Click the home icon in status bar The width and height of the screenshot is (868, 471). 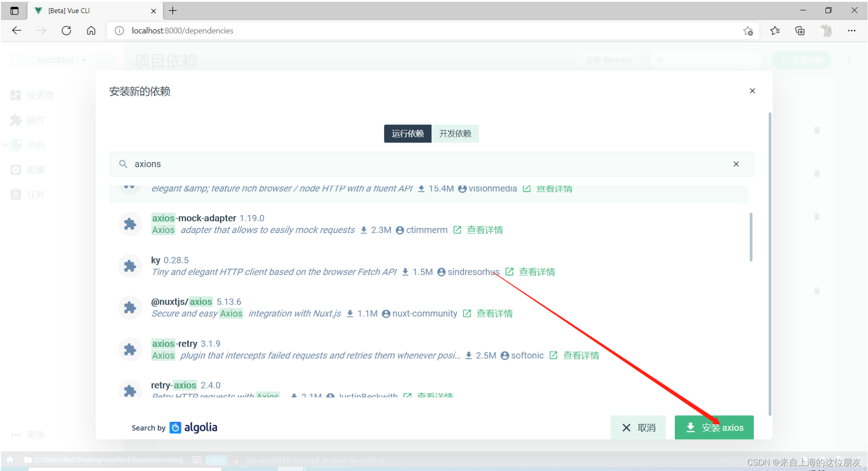[10, 460]
